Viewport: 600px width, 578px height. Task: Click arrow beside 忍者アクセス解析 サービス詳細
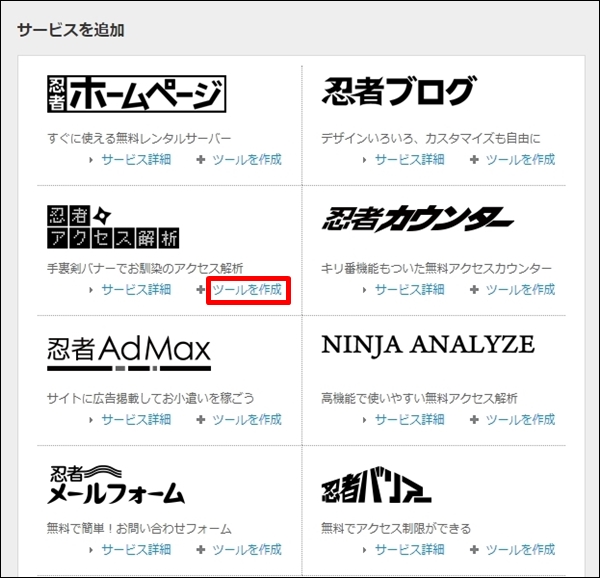coord(91,290)
